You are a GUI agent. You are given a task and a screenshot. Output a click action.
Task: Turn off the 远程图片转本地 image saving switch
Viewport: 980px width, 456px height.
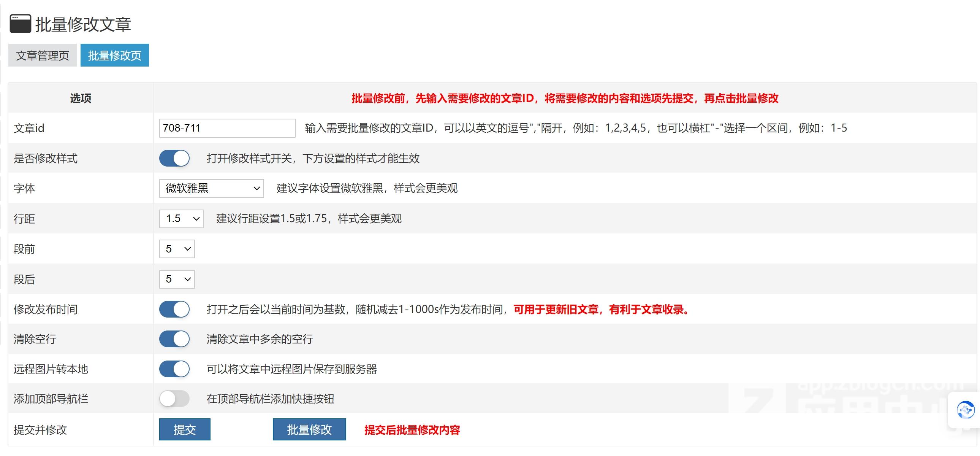point(174,369)
